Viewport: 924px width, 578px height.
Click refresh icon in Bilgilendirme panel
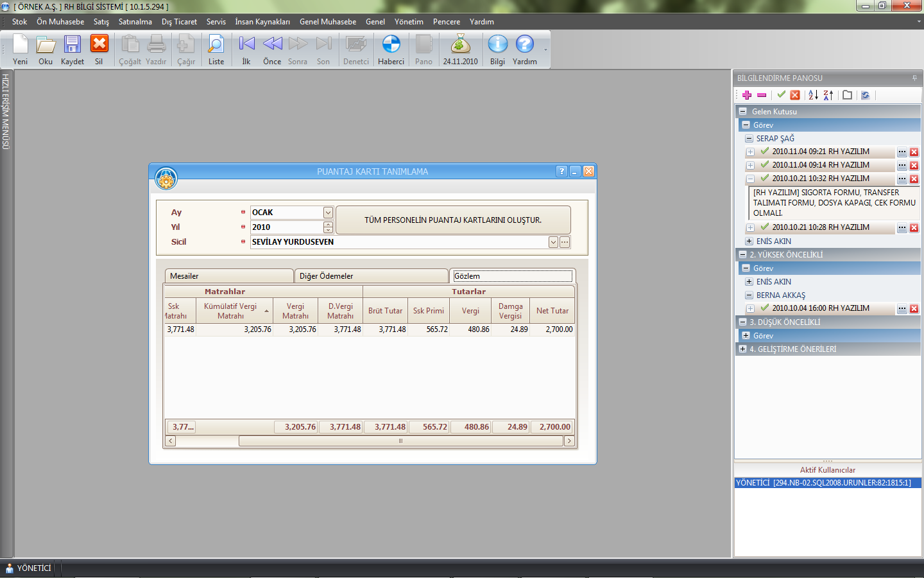coord(865,95)
